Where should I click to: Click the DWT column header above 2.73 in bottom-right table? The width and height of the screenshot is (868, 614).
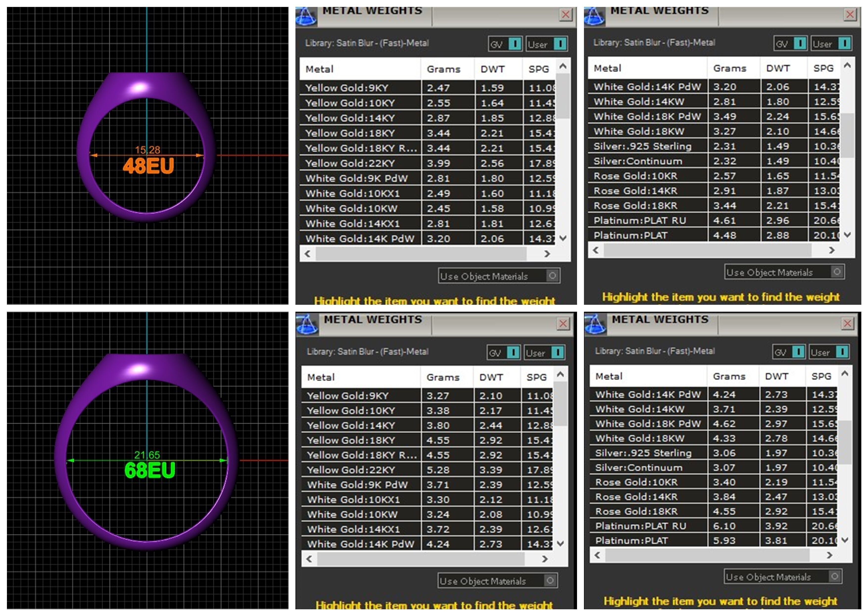pyautogui.click(x=776, y=376)
